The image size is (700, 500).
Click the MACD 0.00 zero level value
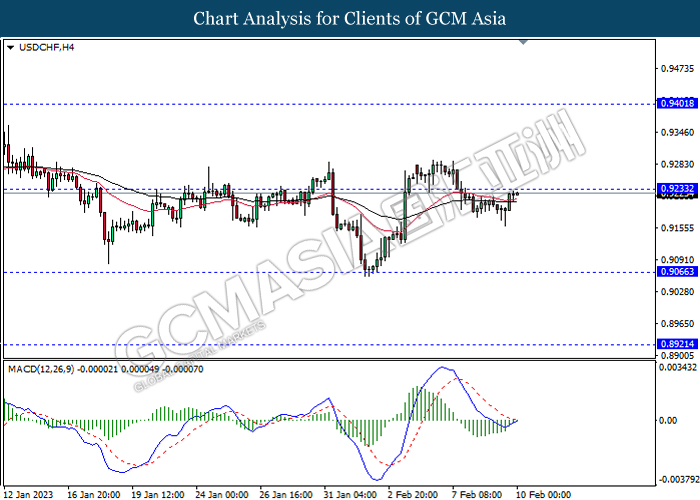click(668, 420)
